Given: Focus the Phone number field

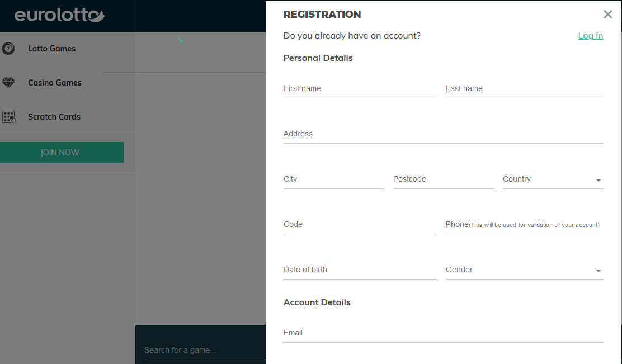Looking at the screenshot, I should 525,224.
